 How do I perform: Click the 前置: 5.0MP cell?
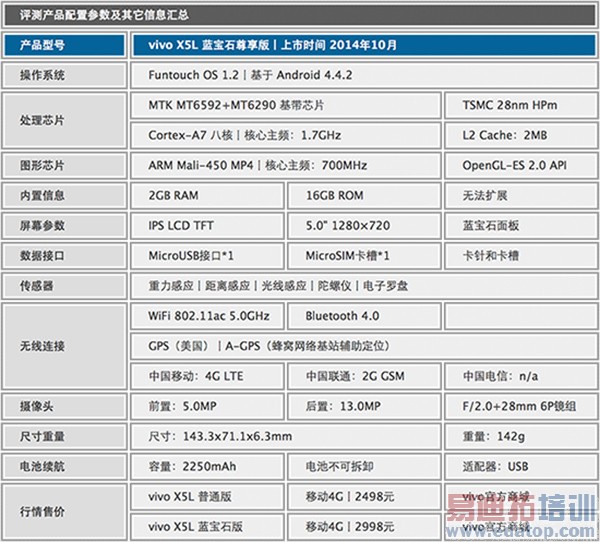click(x=207, y=406)
